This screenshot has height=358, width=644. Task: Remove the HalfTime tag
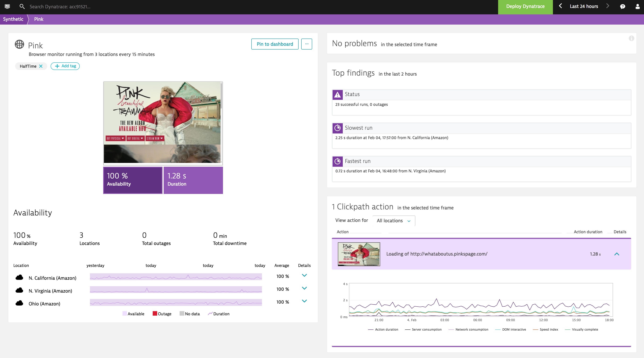click(x=41, y=66)
